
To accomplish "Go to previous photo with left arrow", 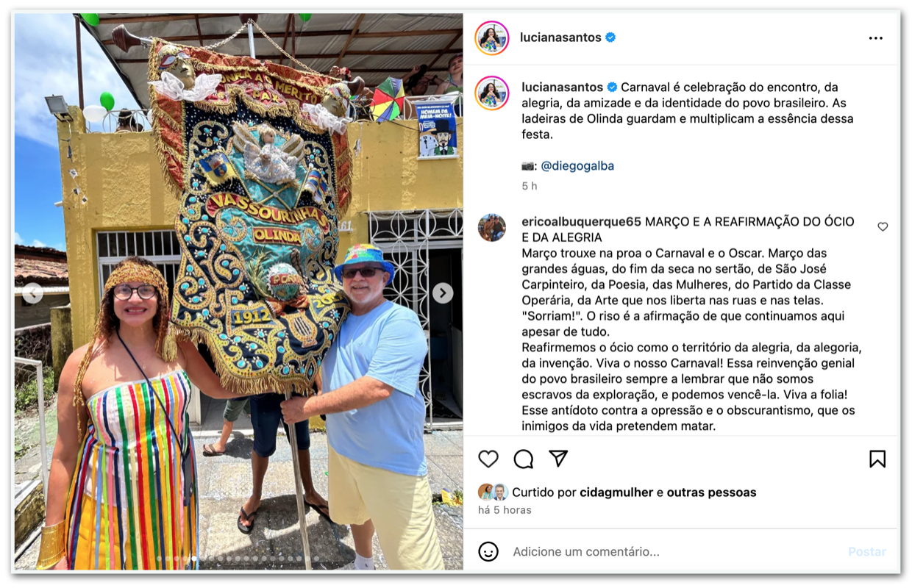I will pyautogui.click(x=32, y=293).
